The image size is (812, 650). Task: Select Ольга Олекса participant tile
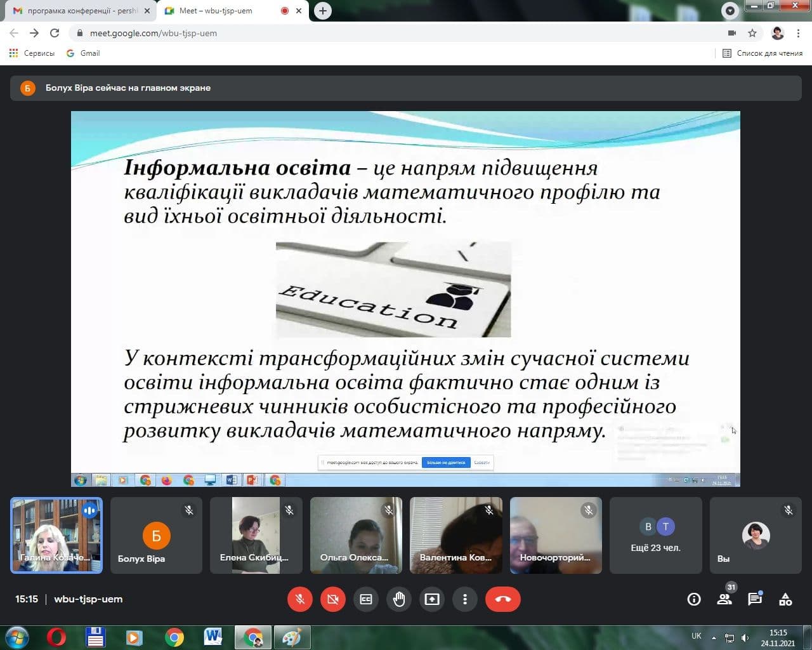tap(356, 535)
